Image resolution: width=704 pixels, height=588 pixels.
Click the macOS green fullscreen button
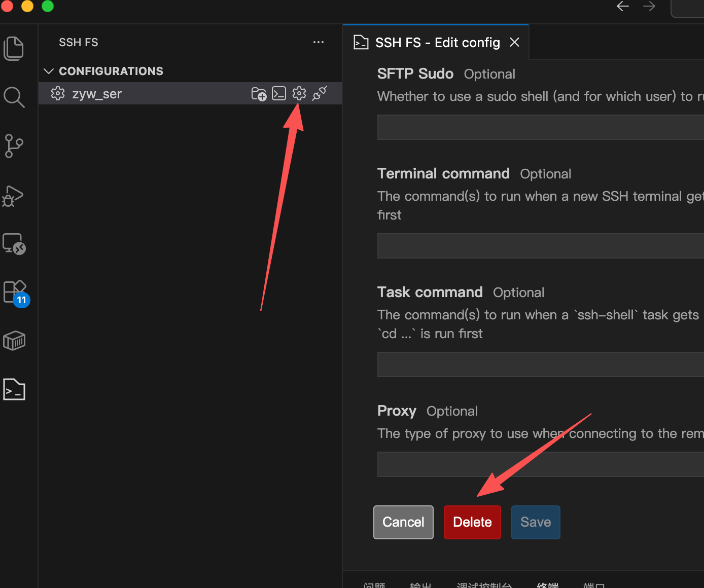pyautogui.click(x=48, y=6)
